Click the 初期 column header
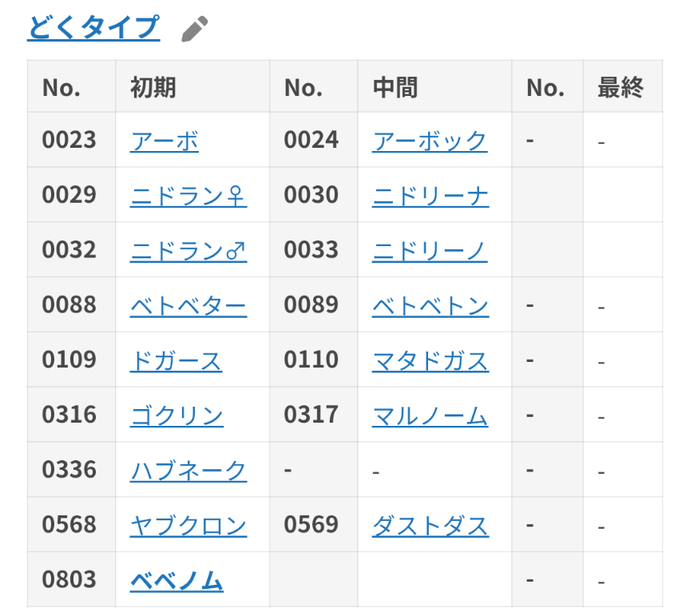Viewport: 690px width, 616px height. [153, 88]
